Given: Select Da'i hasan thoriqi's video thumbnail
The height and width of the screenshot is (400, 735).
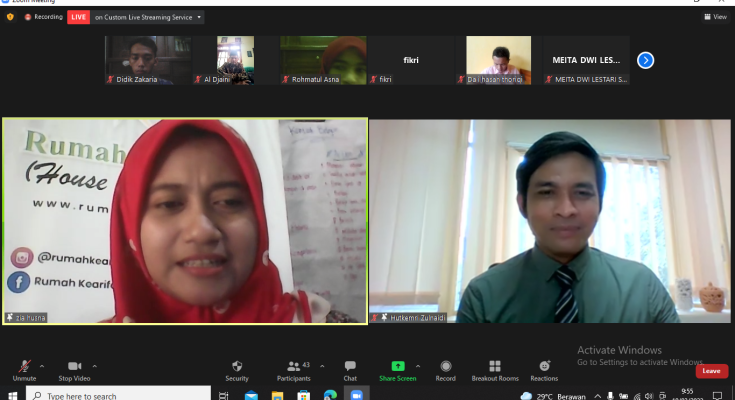Looking at the screenshot, I should point(498,60).
